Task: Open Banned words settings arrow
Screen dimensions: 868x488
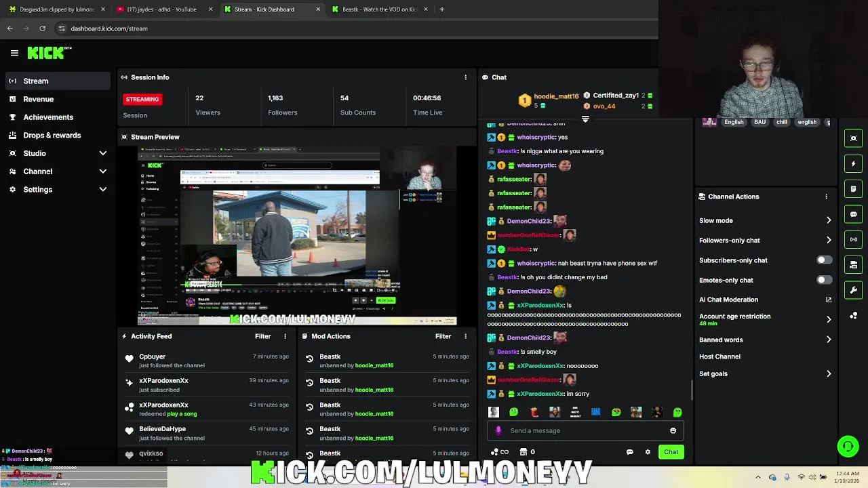Action: click(x=829, y=340)
